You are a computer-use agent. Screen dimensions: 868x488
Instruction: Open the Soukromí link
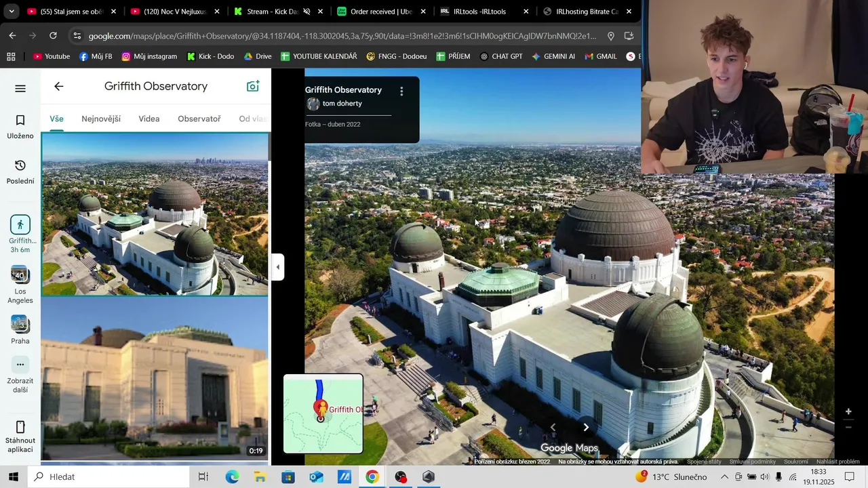click(x=796, y=462)
